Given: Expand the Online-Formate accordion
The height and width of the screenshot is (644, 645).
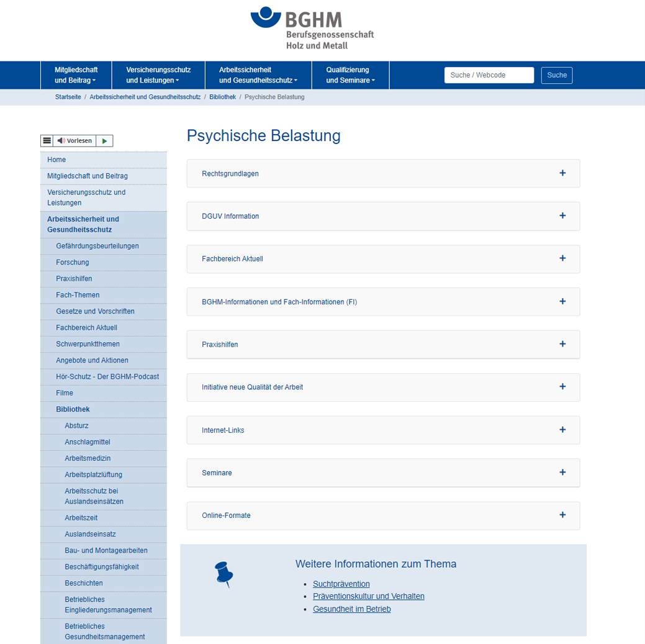Looking at the screenshot, I should 383,515.
